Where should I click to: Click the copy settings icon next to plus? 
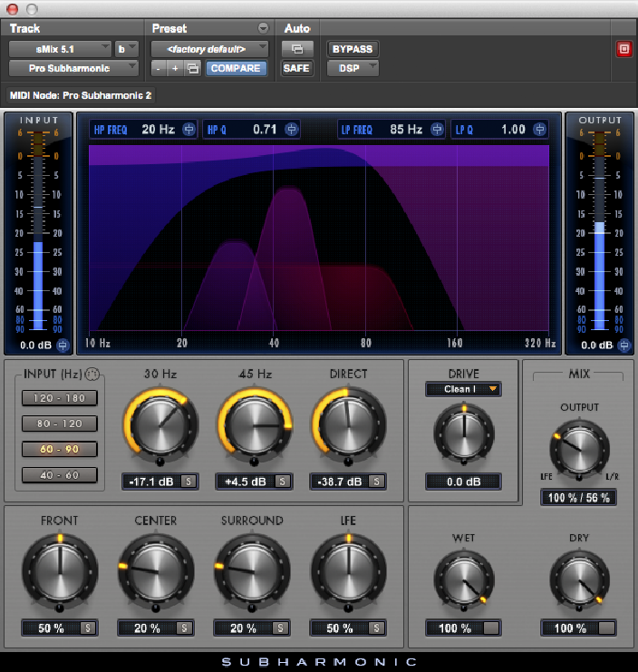pyautogui.click(x=192, y=68)
